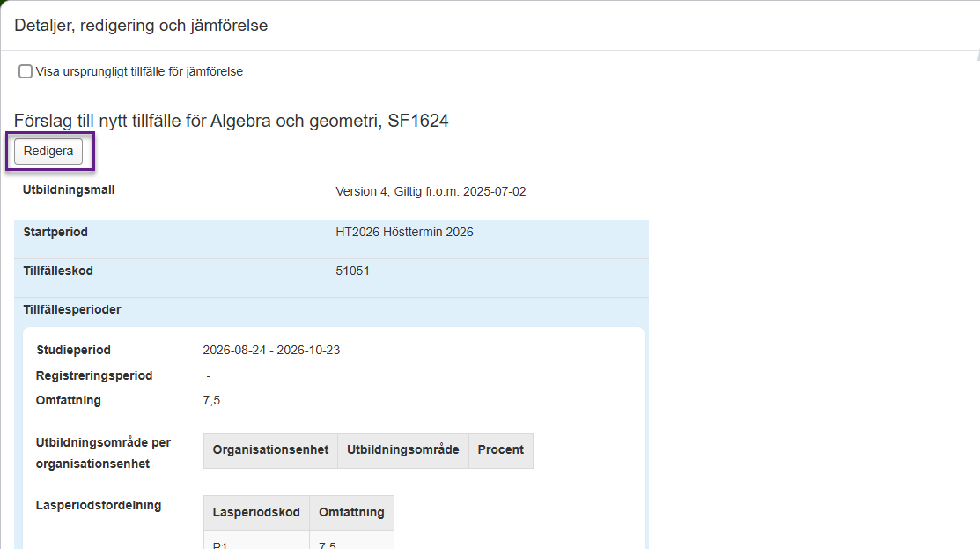980x549 pixels.
Task: Click the Läsperiodskod column header
Action: click(x=256, y=513)
